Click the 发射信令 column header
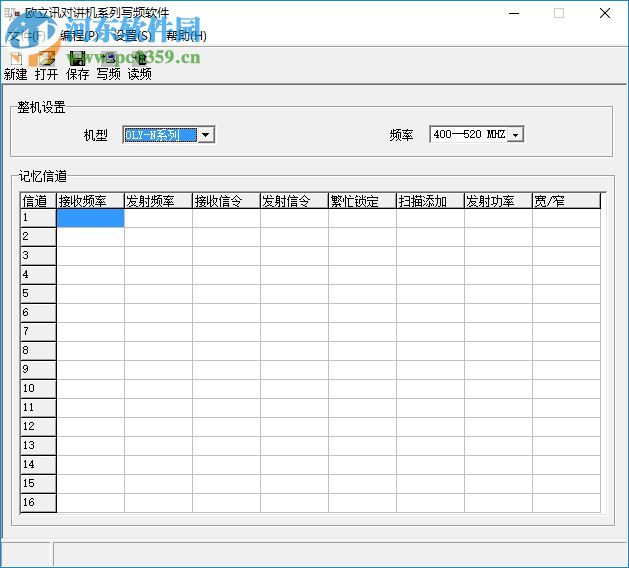This screenshot has width=629, height=568. (x=294, y=201)
